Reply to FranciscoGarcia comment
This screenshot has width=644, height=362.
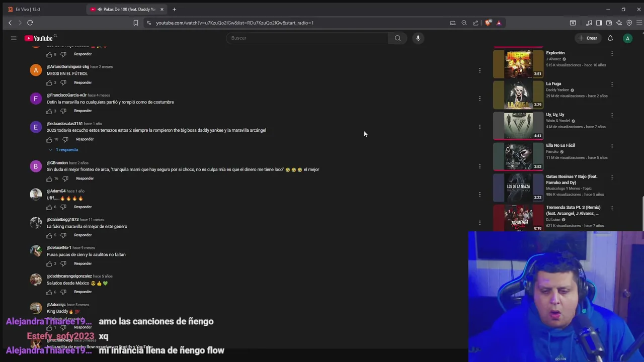click(83, 111)
